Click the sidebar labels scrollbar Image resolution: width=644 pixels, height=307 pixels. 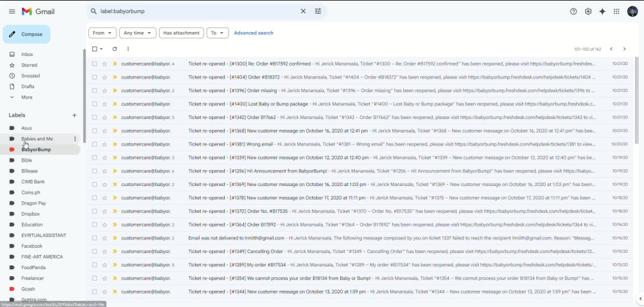(x=84, y=95)
